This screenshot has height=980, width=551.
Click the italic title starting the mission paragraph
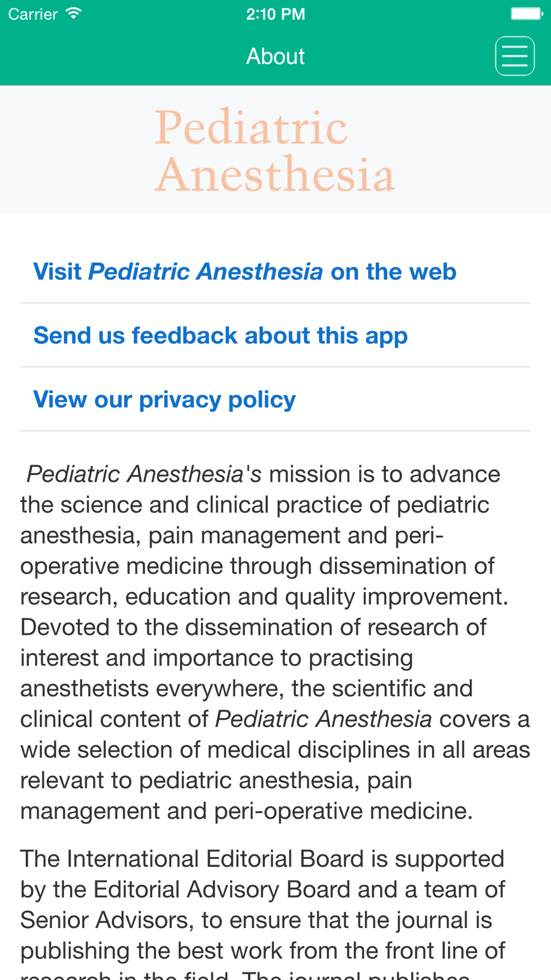[135, 475]
